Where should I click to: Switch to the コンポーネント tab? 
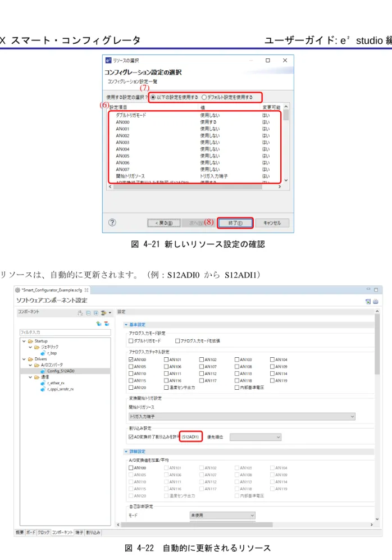coord(62,532)
